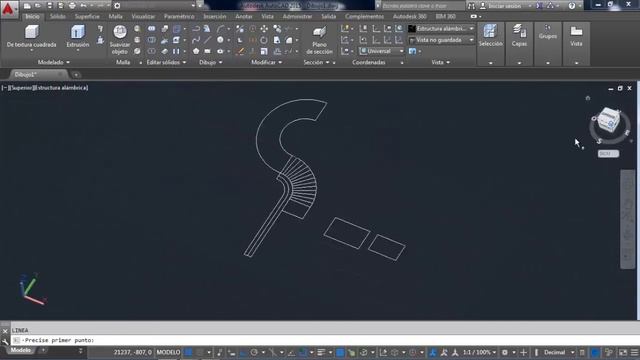Select the Polyline tool in Dibujo

point(196,29)
